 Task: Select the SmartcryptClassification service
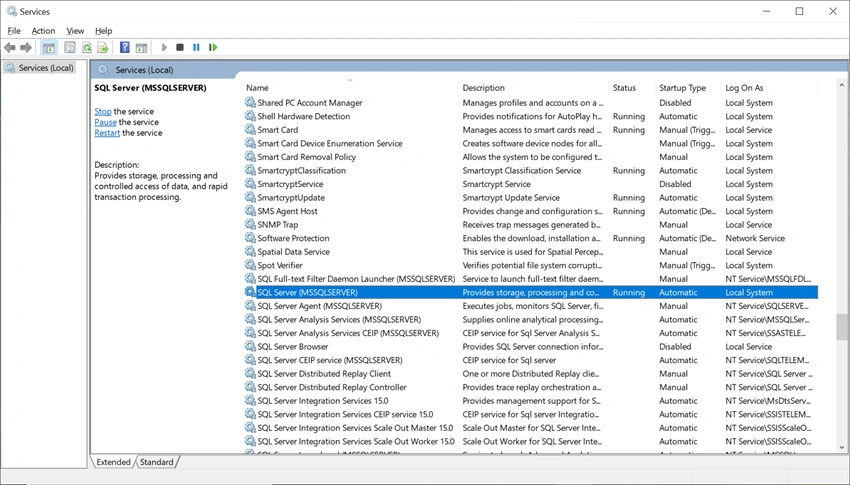(530, 170)
